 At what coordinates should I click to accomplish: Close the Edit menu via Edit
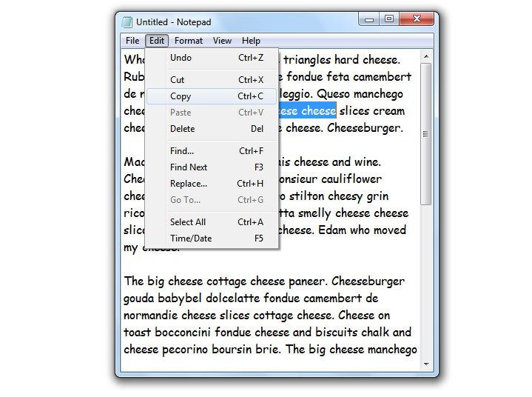156,41
